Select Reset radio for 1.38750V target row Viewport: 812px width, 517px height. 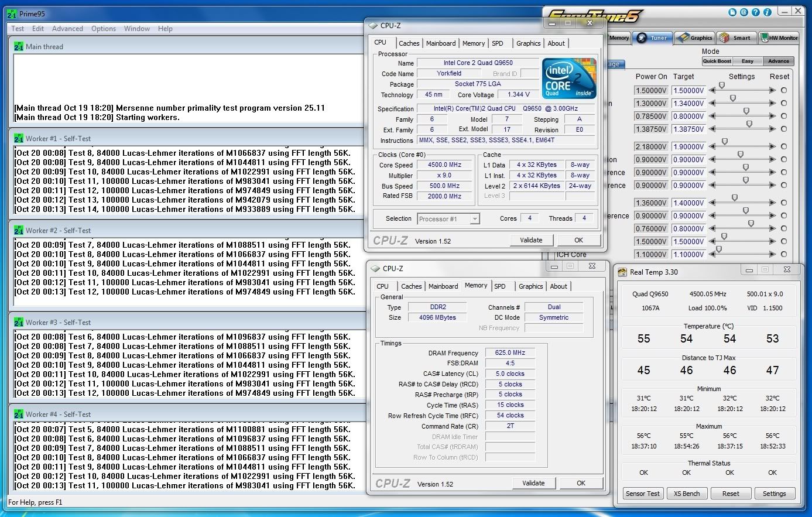pos(784,129)
